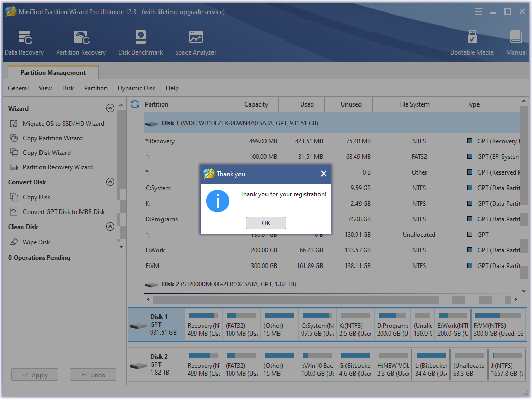
Task: Click the Undo button
Action: pos(93,375)
